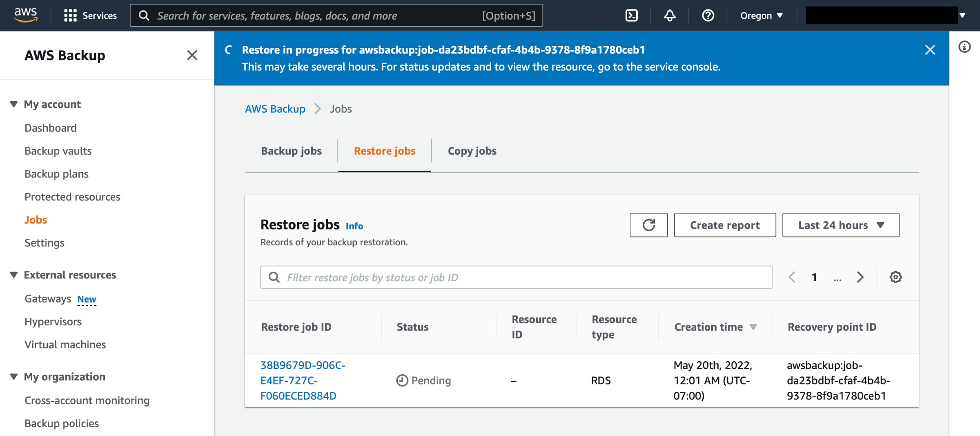Open the notifications bell
980x436 pixels.
coord(670,16)
